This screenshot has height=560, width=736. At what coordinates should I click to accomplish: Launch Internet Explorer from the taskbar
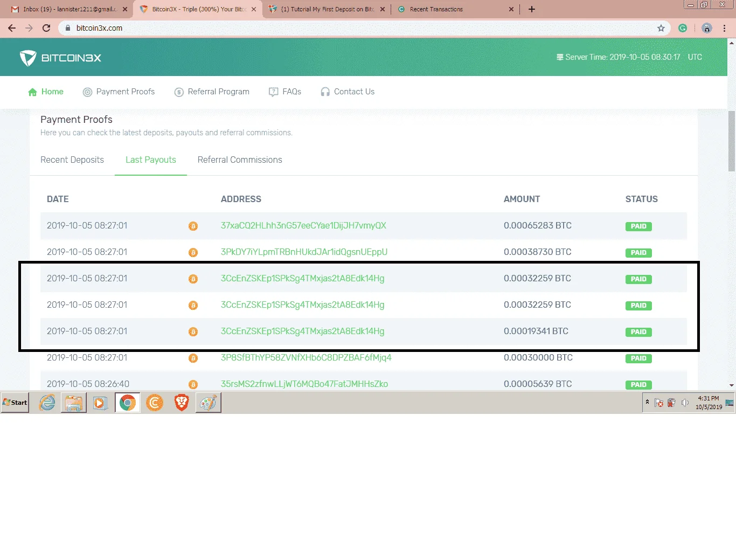click(x=47, y=403)
